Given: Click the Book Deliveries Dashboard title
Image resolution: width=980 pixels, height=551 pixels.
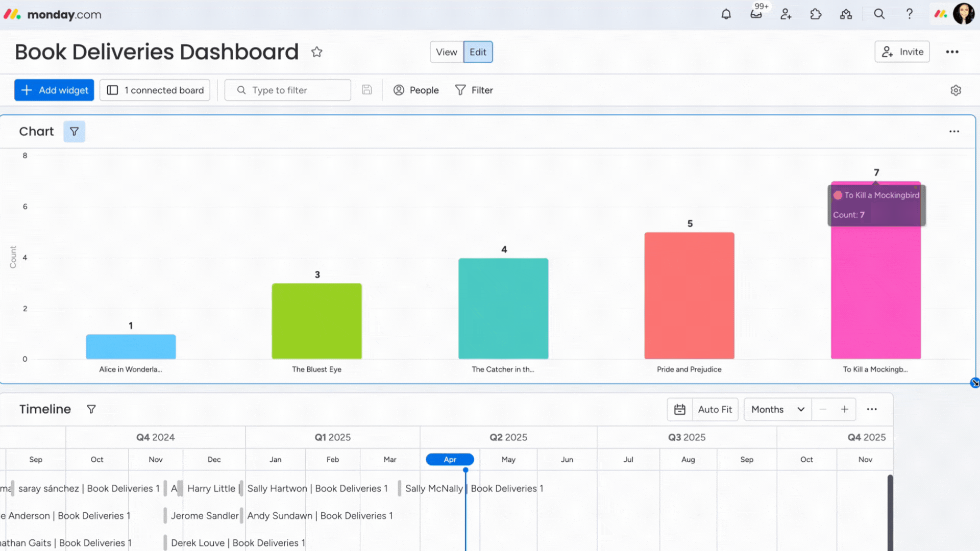Looking at the screenshot, I should [157, 52].
